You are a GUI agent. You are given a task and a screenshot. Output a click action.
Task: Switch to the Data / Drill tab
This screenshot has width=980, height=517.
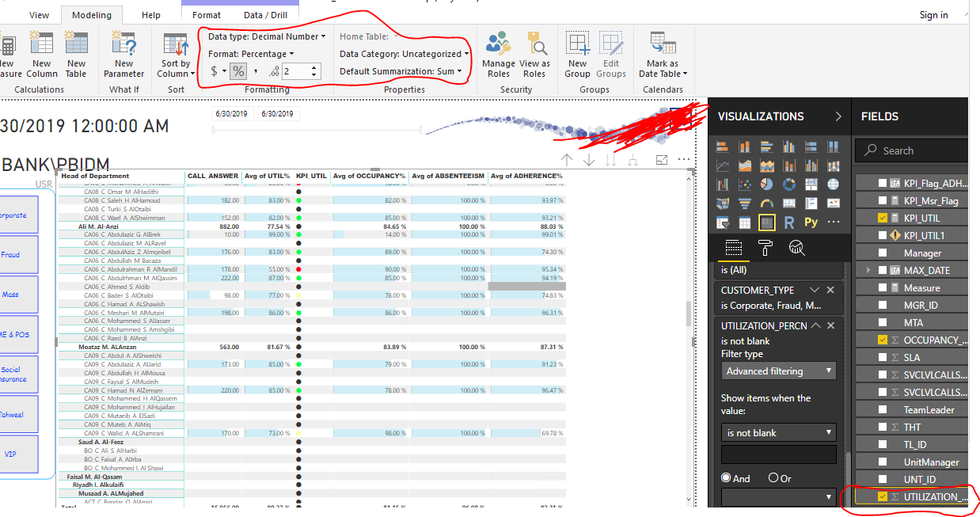pos(265,15)
